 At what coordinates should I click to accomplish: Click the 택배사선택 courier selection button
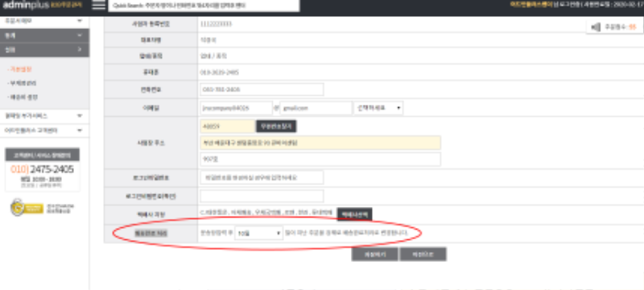point(354,213)
